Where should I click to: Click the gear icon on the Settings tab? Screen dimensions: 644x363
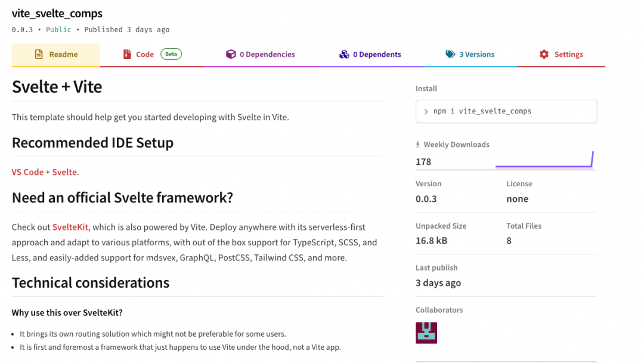(544, 54)
